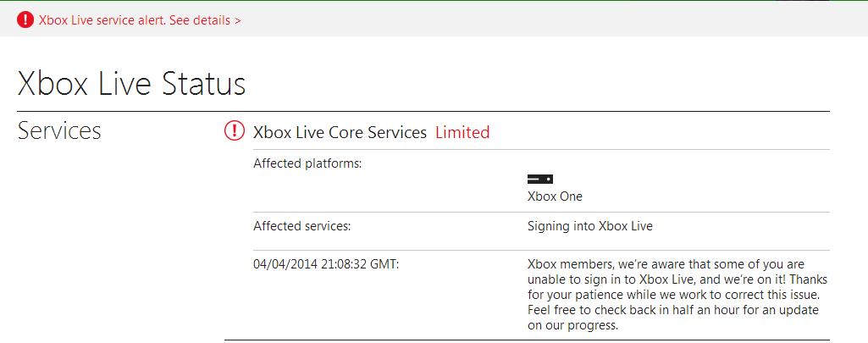This screenshot has width=868, height=343.
Task: Open the 'See details' service alert link
Action: coord(200,19)
